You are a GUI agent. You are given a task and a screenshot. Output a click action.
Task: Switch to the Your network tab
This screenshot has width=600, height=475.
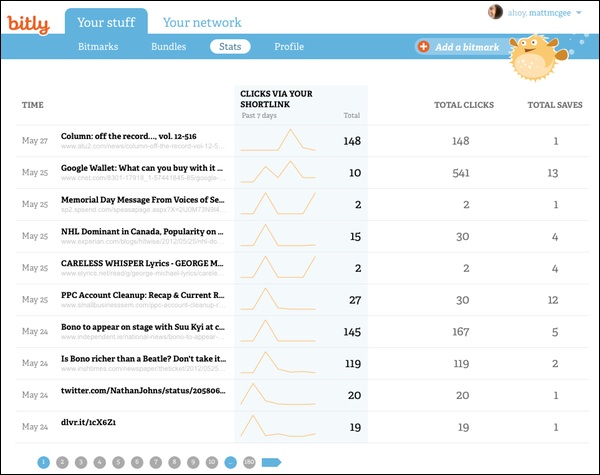coord(202,22)
